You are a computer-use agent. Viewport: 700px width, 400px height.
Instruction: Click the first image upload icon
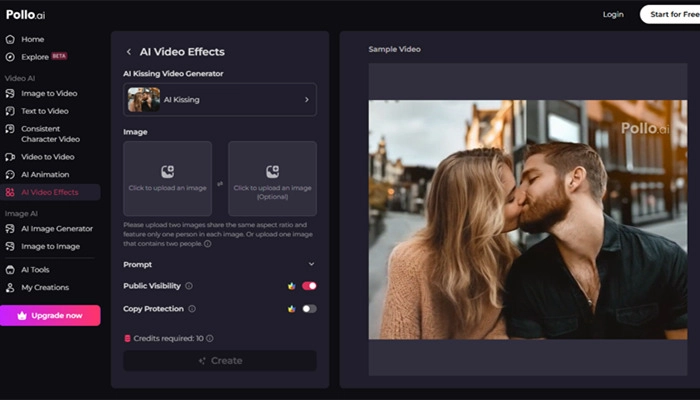click(167, 171)
